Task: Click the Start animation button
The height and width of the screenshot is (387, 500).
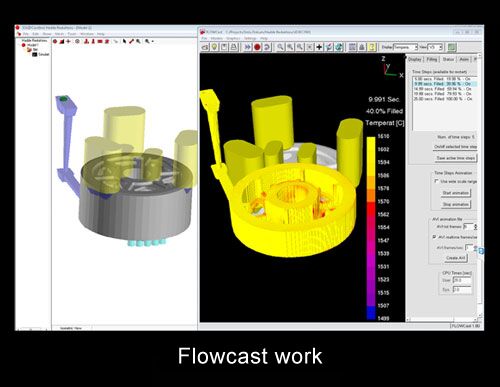Action: click(456, 193)
